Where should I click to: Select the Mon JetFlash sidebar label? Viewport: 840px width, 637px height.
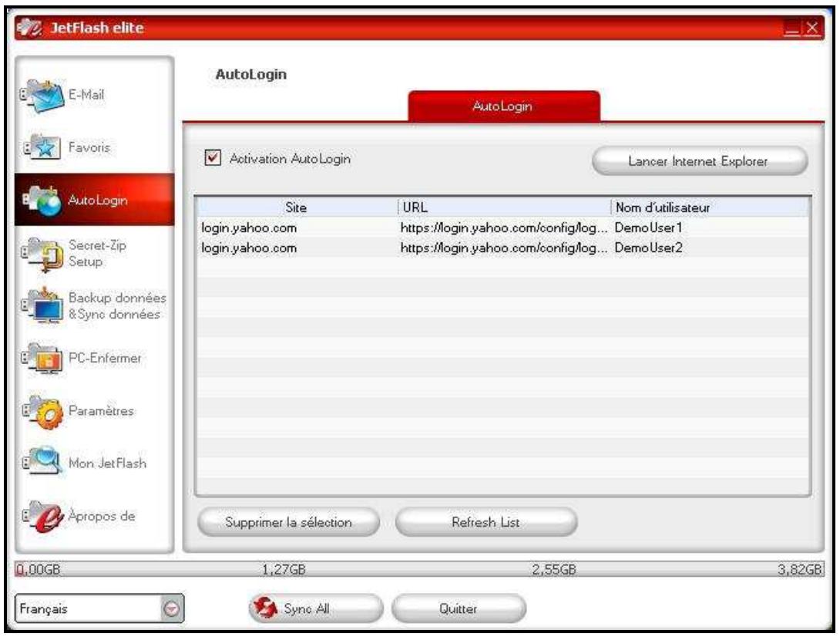coord(107,463)
